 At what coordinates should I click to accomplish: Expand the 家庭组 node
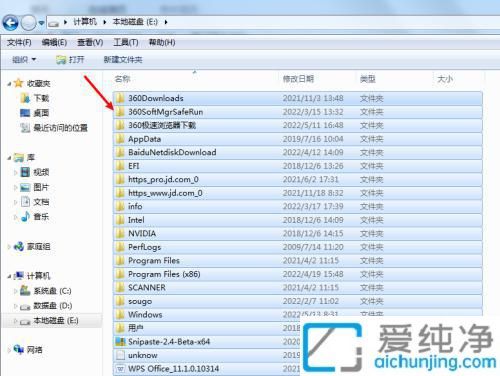click(9, 247)
